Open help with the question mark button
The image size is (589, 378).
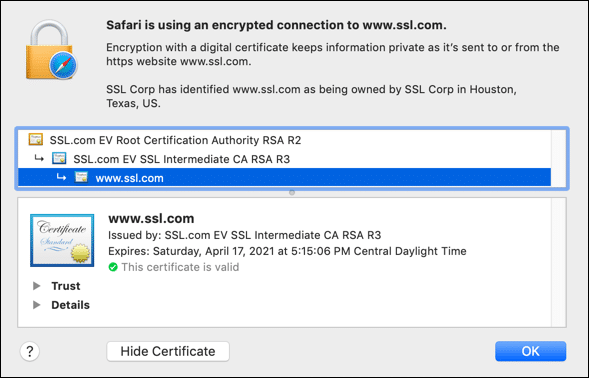click(x=30, y=351)
